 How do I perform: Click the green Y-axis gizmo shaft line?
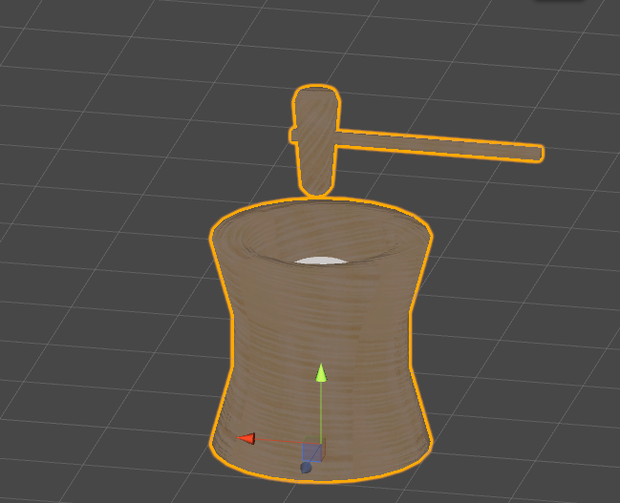[x=321, y=411]
